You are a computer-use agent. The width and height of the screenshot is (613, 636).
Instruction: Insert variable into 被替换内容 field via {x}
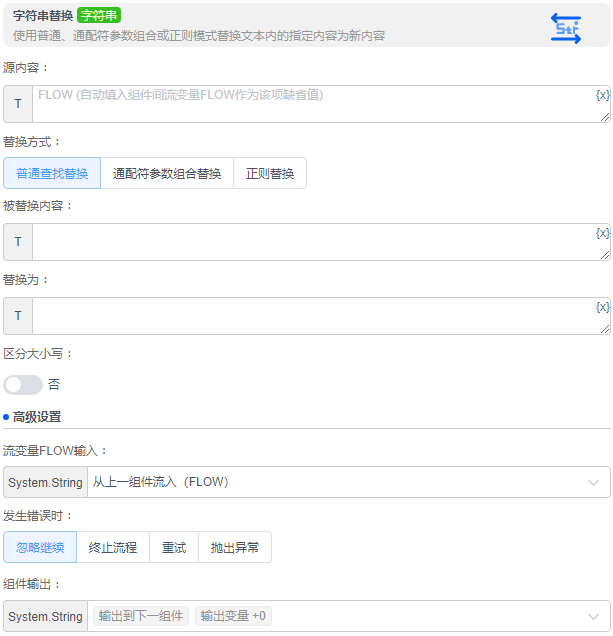pyautogui.click(x=602, y=233)
